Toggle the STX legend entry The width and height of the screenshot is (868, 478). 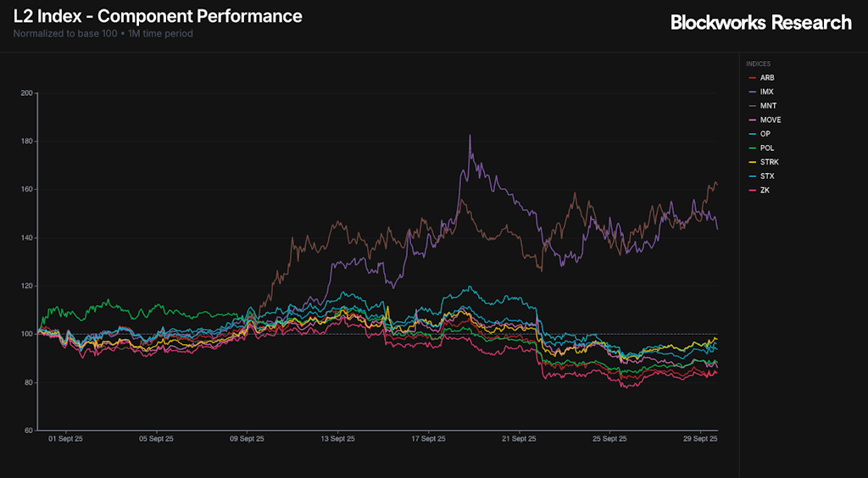click(x=766, y=176)
